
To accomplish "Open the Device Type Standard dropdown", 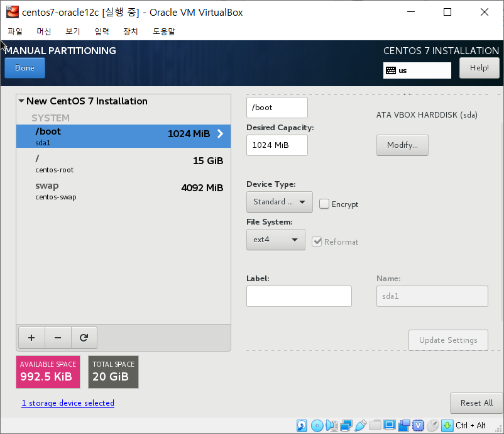I will click(x=279, y=202).
